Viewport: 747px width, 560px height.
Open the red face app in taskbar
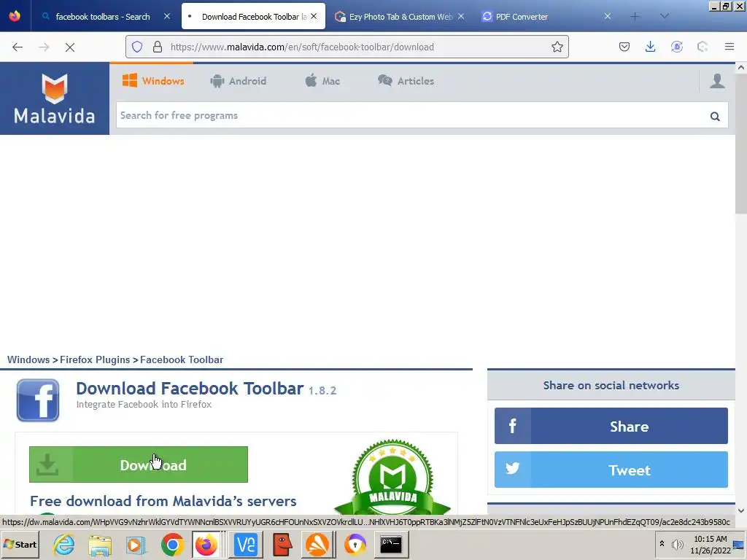282,544
